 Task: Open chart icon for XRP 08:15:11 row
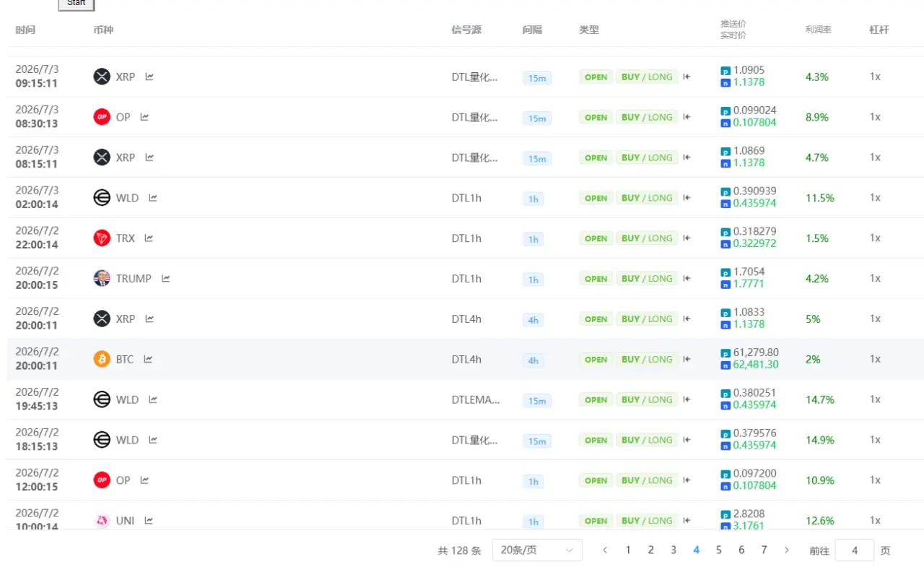pos(149,157)
